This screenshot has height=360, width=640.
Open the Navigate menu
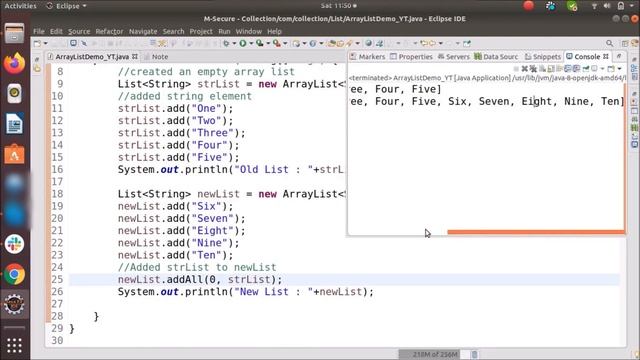point(143,31)
